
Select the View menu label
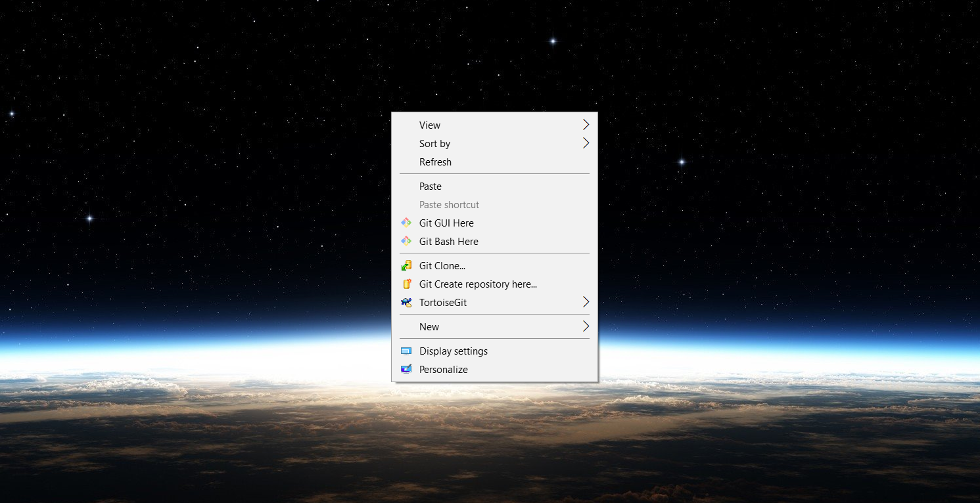click(x=430, y=125)
